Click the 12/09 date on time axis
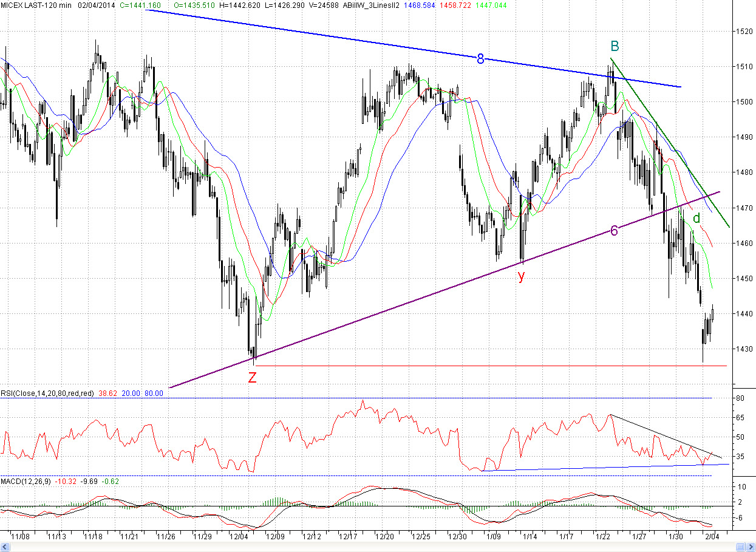 (275, 537)
